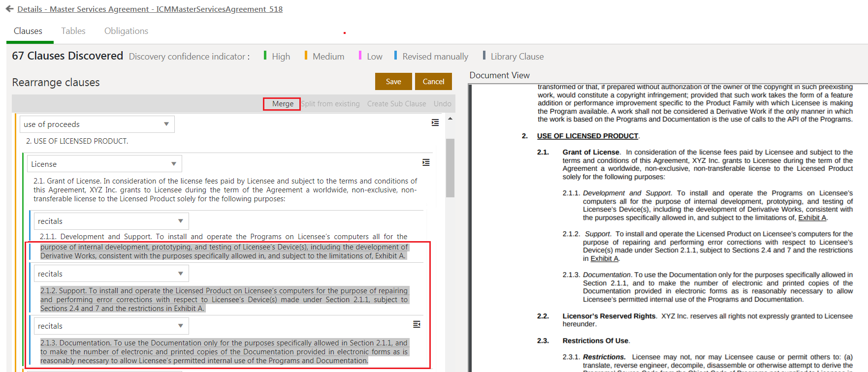Click outdent icon on clause 2.1.3 Documentation
This screenshot has height=372, width=868.
click(417, 324)
